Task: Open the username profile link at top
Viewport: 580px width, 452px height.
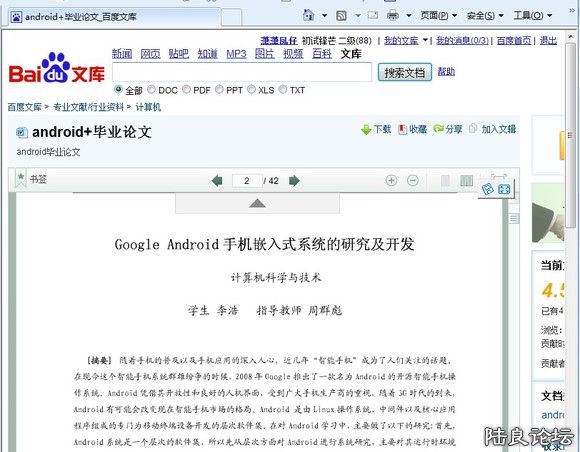Action: 279,40
